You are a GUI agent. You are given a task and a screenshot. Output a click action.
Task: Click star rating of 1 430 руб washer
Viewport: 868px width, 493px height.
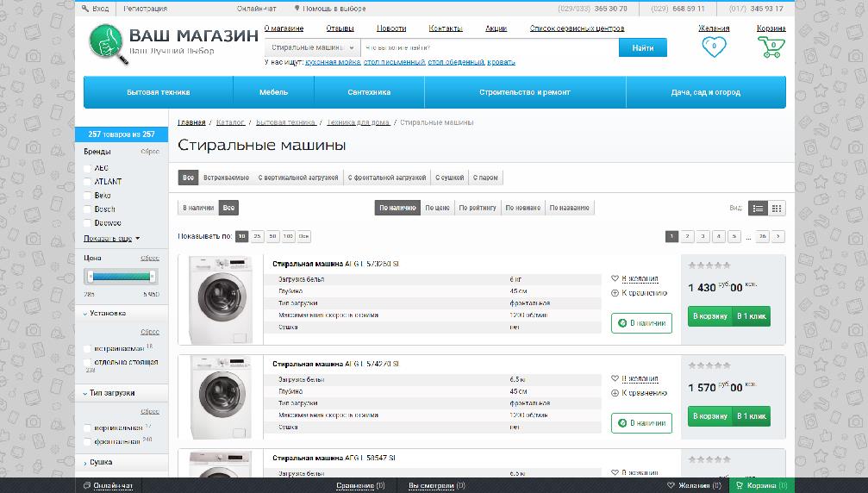[x=709, y=265]
